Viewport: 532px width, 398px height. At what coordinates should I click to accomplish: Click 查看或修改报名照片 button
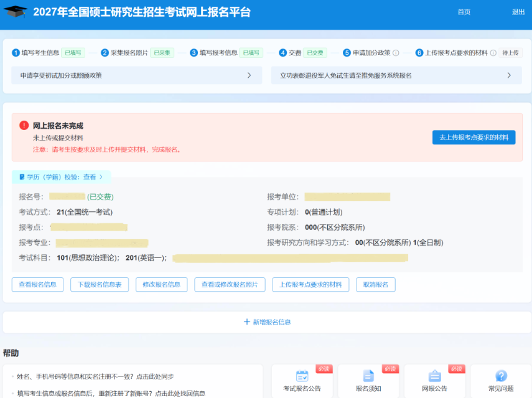(230, 284)
